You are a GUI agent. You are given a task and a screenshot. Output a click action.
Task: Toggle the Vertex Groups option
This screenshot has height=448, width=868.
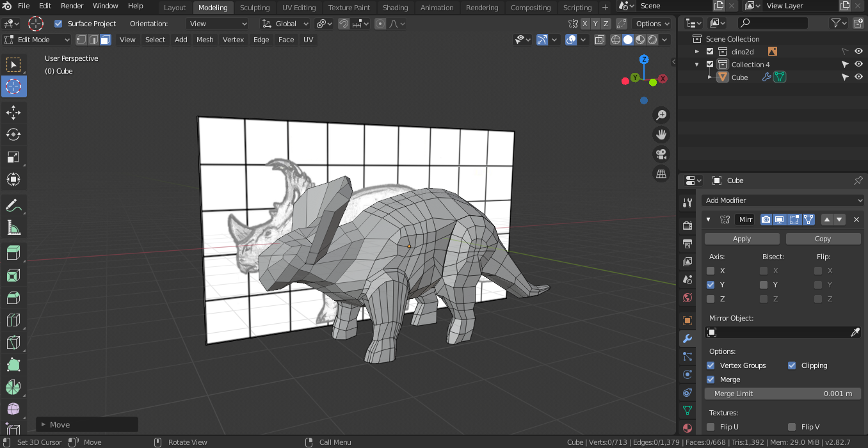[x=711, y=365]
